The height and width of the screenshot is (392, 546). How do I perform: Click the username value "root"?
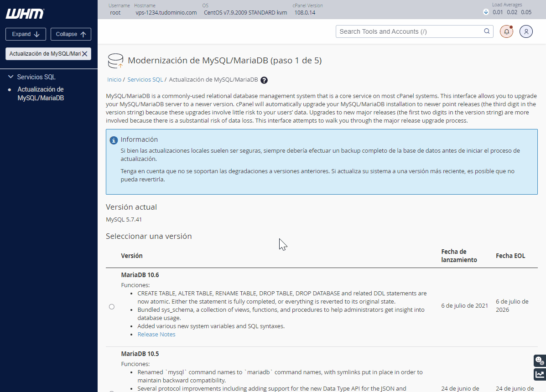point(115,12)
